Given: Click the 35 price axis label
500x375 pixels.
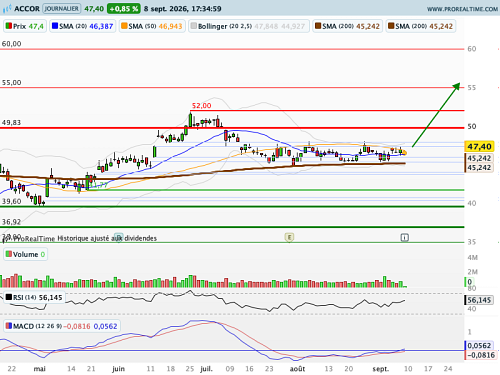Looking at the screenshot, I should point(471,242).
